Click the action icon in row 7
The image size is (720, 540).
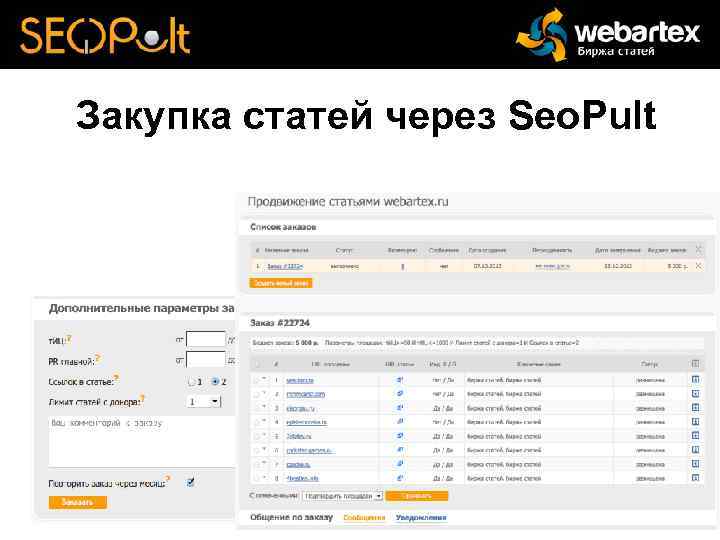pos(695,464)
